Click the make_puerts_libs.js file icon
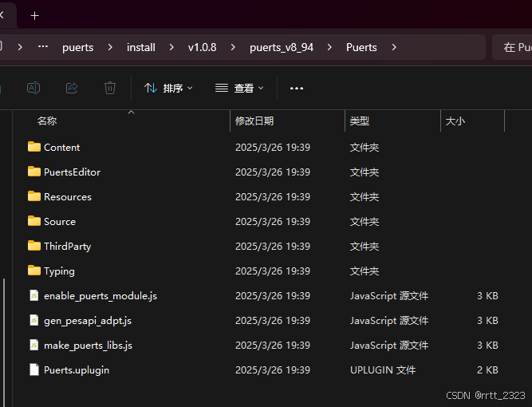532x407 pixels. tap(34, 346)
